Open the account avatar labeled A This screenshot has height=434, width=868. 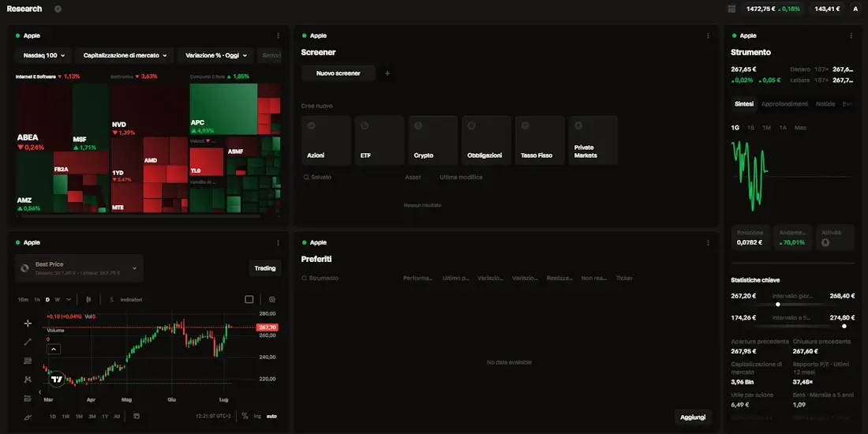[855, 9]
